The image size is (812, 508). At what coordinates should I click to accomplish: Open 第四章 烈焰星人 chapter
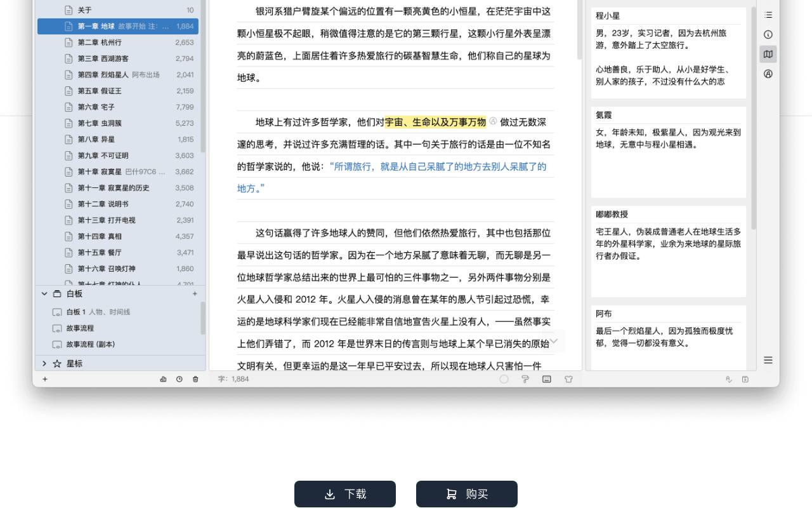coord(118,75)
